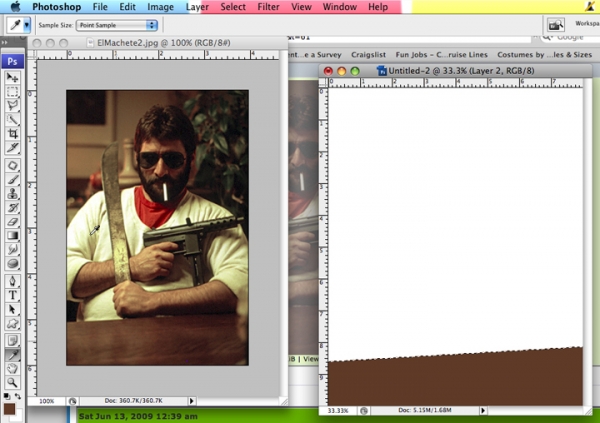Select the Clone Stamp tool
The height and width of the screenshot is (423, 600).
click(x=12, y=193)
